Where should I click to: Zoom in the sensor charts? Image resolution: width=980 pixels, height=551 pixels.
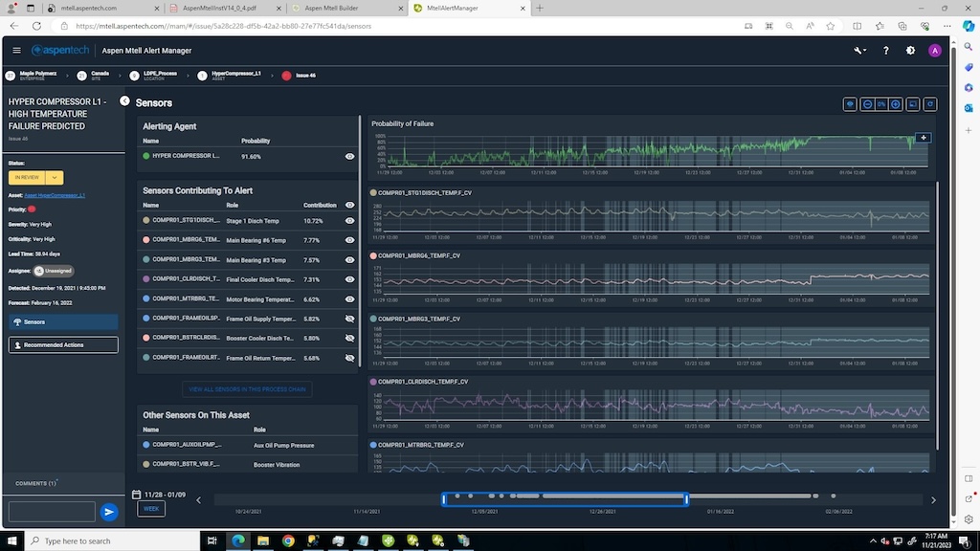(896, 104)
